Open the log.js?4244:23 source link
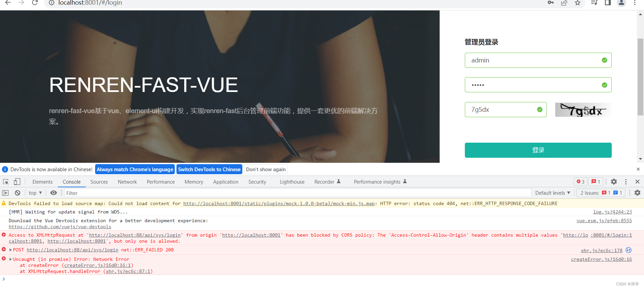The height and width of the screenshot is (289, 644). [x=612, y=212]
